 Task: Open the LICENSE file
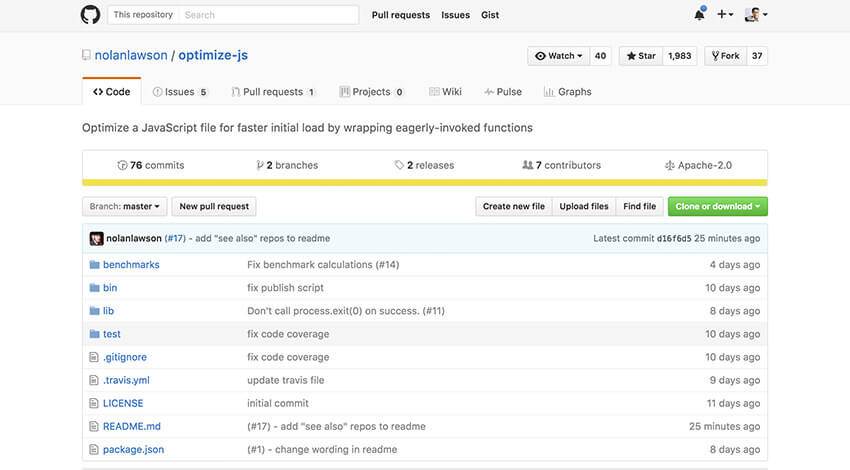coord(123,403)
